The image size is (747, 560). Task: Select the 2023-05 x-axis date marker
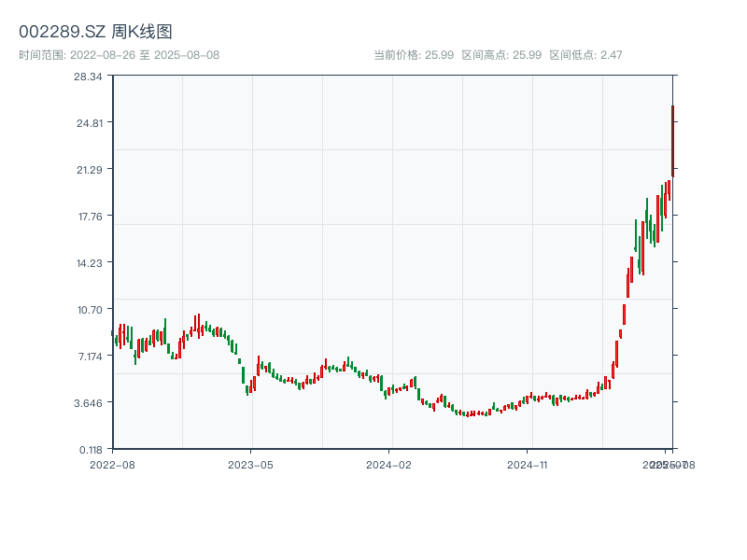pos(251,464)
